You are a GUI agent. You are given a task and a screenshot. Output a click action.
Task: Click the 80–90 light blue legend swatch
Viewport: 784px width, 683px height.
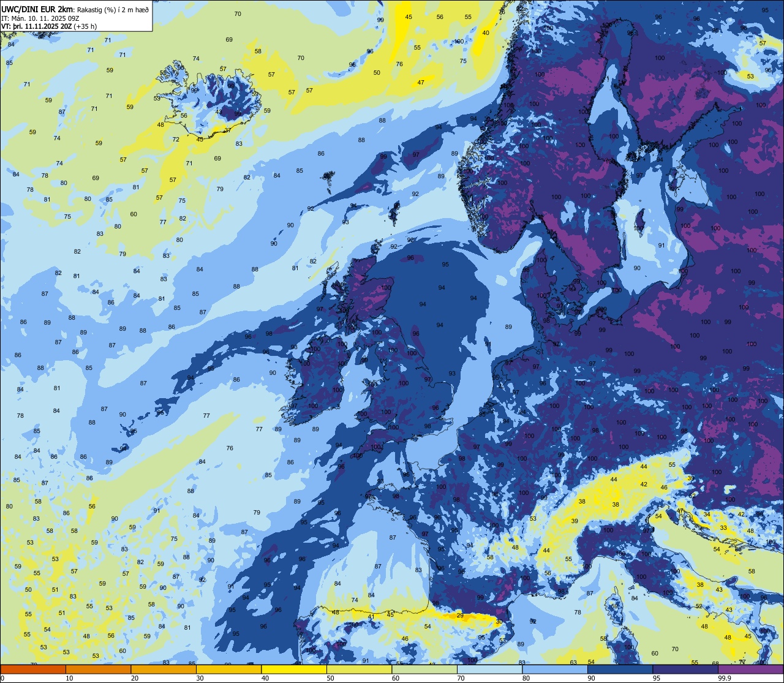pos(555,669)
